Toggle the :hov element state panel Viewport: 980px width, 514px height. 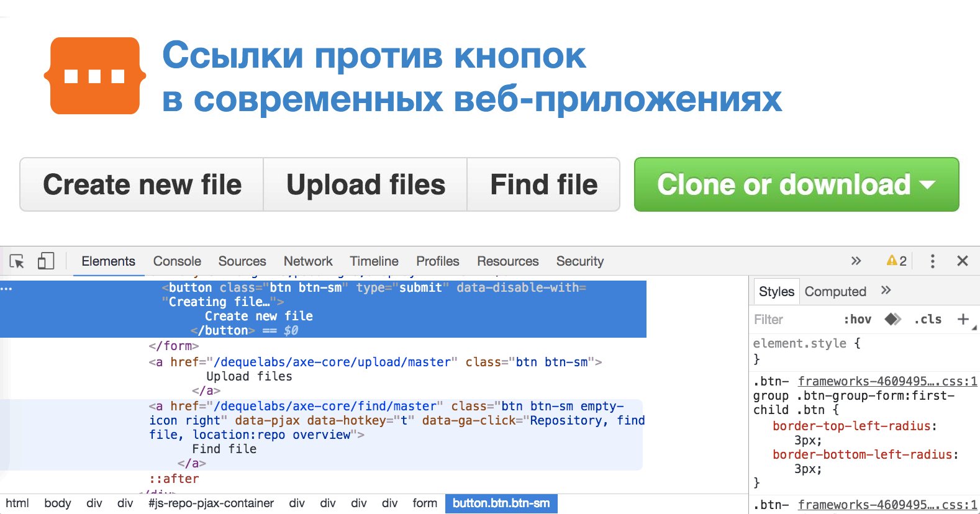(857, 319)
